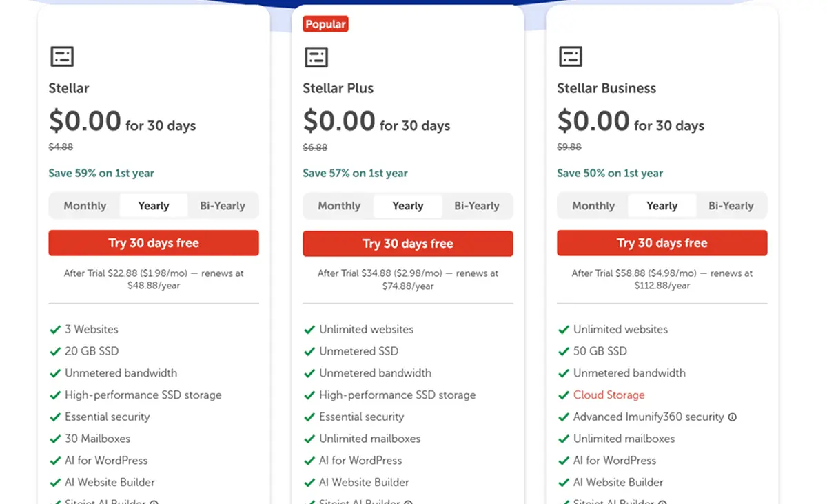The image size is (827, 504).
Task: Click Try 30 days free for Stellar
Action: tap(153, 243)
